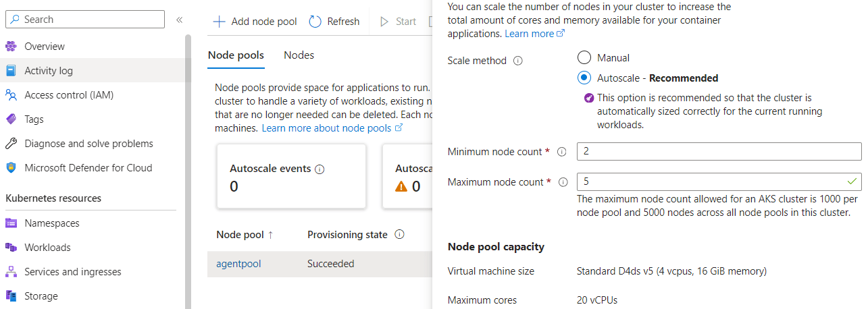
Task: Collapse the sidebar menu with chevron
Action: tap(179, 20)
